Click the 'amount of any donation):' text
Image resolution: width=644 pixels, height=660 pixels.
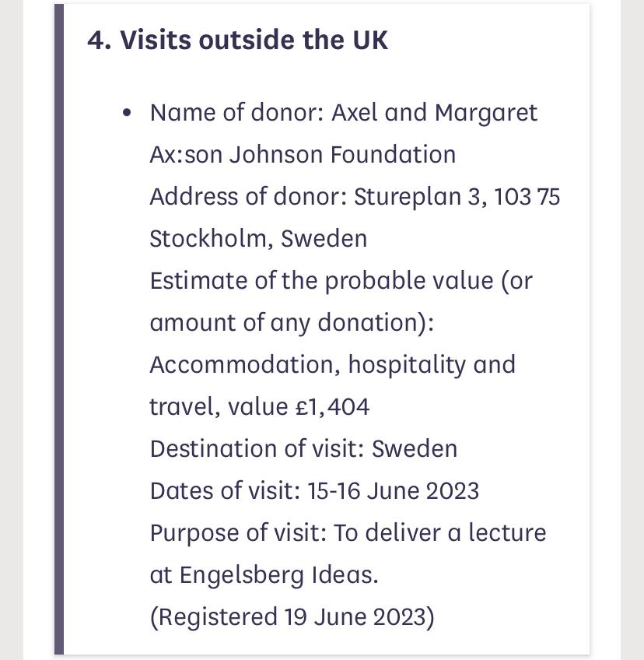point(292,323)
